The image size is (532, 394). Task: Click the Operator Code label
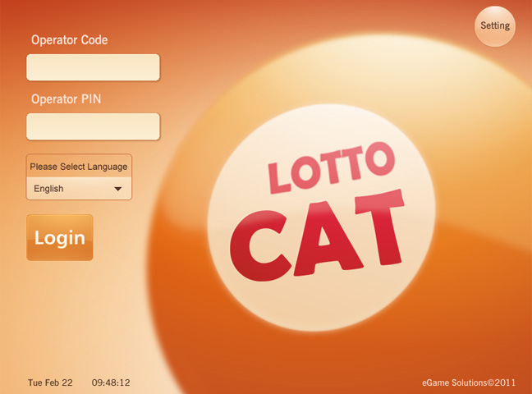click(x=70, y=40)
